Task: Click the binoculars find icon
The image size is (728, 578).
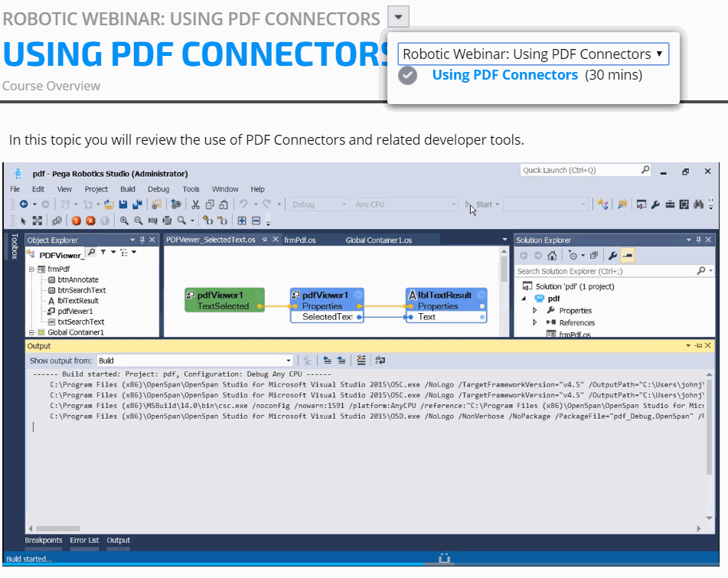Action: click(x=698, y=204)
